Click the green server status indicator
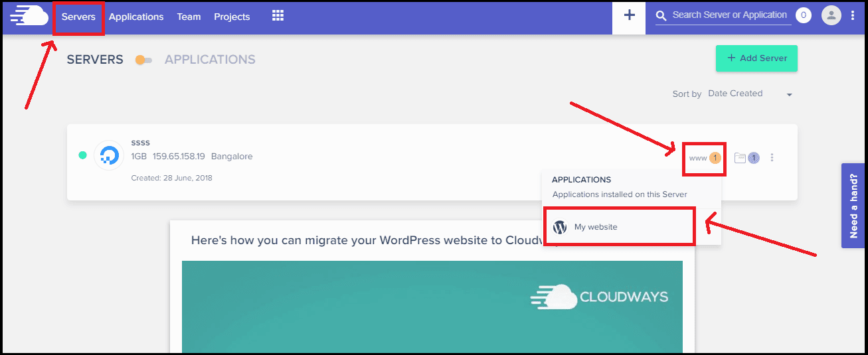The image size is (868, 355). [82, 155]
